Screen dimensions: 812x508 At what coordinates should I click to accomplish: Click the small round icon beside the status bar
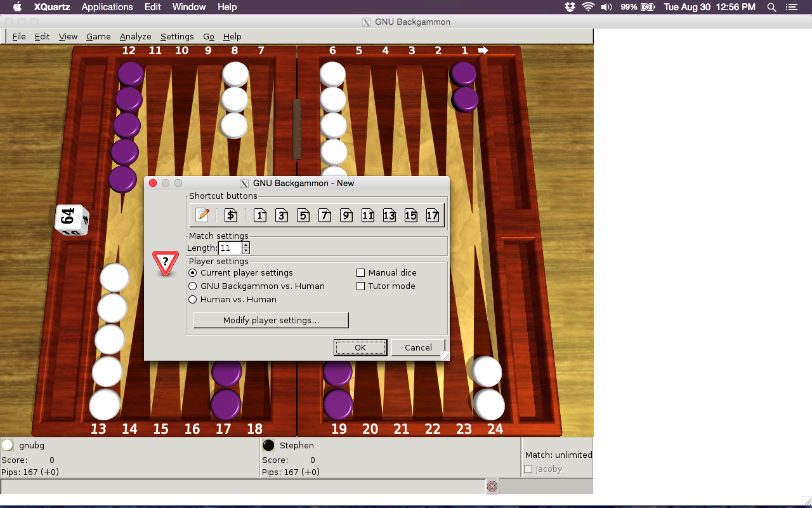492,486
